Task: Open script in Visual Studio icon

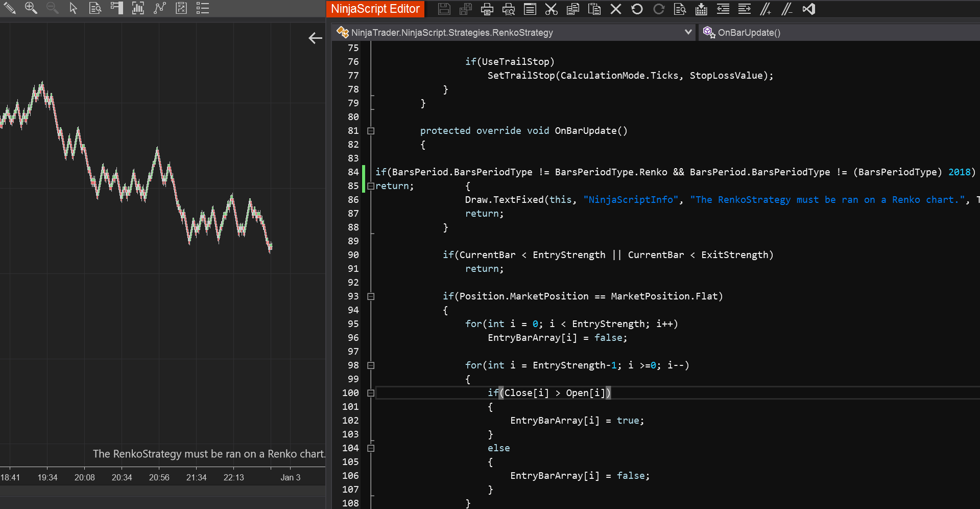Action: click(808, 9)
